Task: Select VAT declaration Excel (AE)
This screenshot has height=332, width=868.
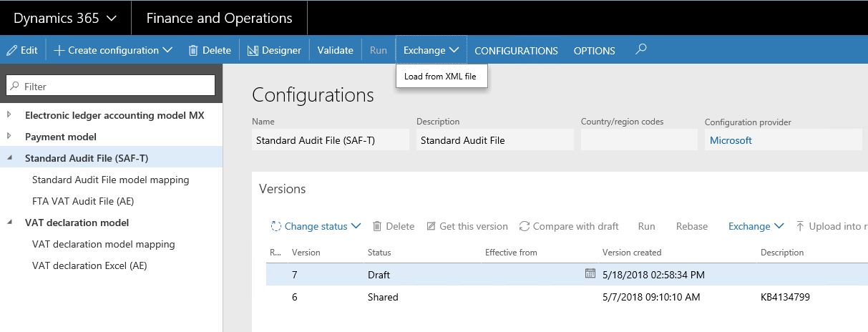Action: tap(90, 265)
